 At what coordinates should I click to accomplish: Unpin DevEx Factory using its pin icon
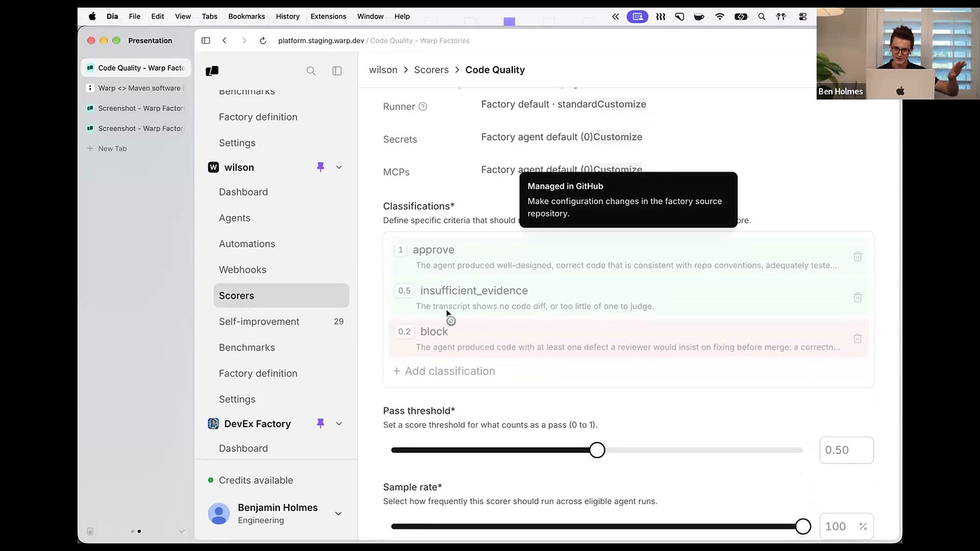[x=320, y=423]
